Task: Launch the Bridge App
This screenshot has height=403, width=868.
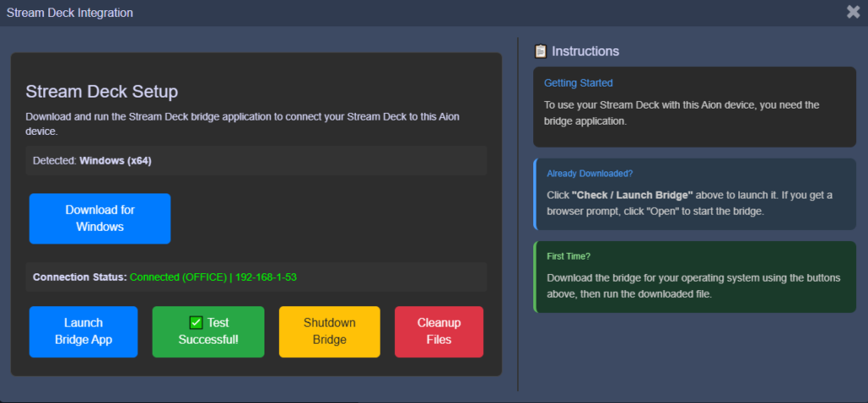Action: (x=83, y=332)
